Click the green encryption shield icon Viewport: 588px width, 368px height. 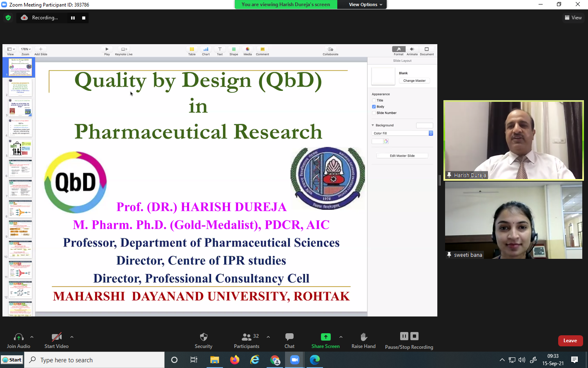click(8, 18)
